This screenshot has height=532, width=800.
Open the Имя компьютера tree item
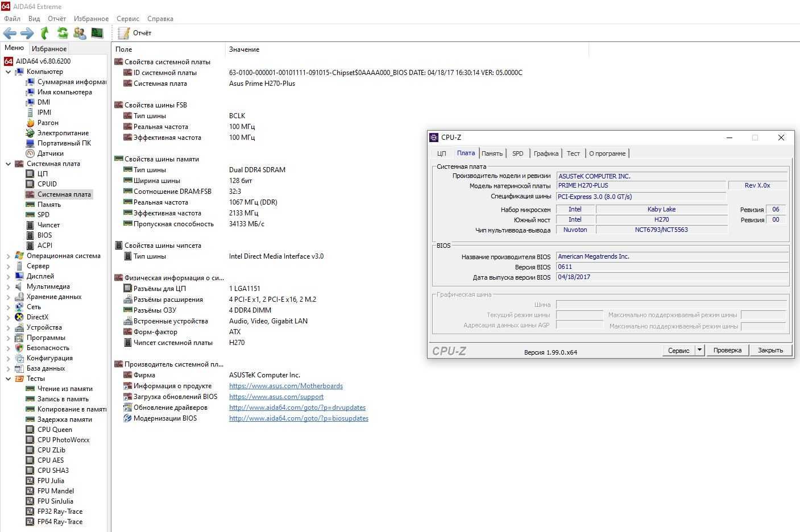click(x=64, y=92)
